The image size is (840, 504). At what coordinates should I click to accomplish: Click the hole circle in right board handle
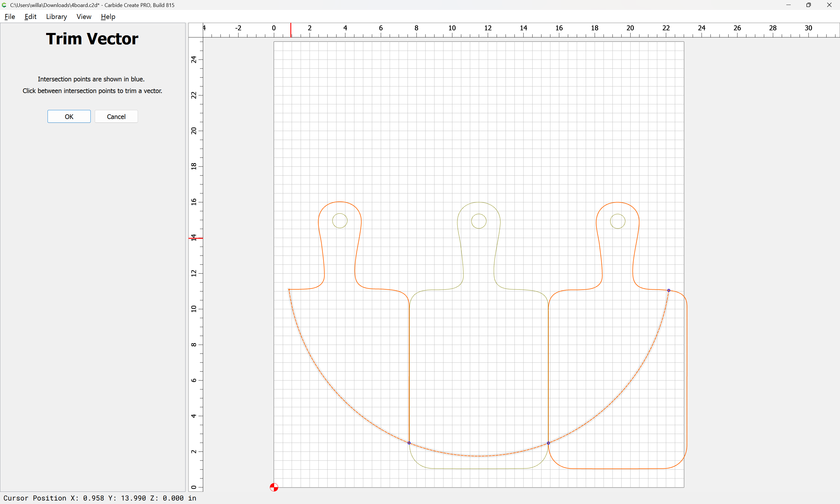[618, 221]
